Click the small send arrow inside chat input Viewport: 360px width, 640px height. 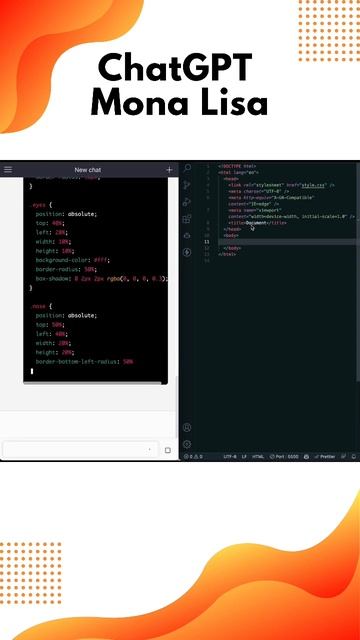[x=149, y=450]
